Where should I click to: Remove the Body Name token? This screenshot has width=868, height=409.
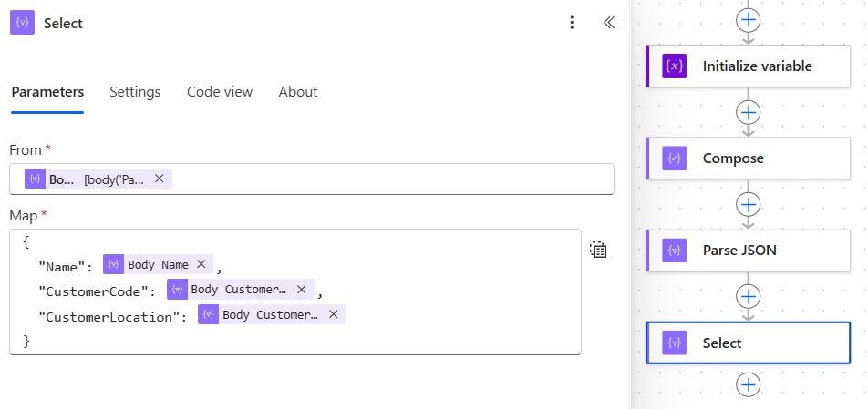pyautogui.click(x=201, y=265)
